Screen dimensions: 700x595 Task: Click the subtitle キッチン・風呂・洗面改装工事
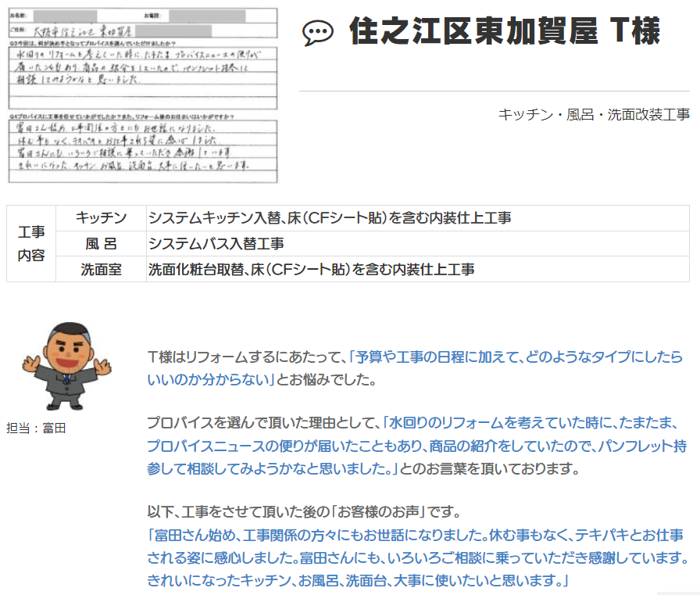[x=594, y=114]
